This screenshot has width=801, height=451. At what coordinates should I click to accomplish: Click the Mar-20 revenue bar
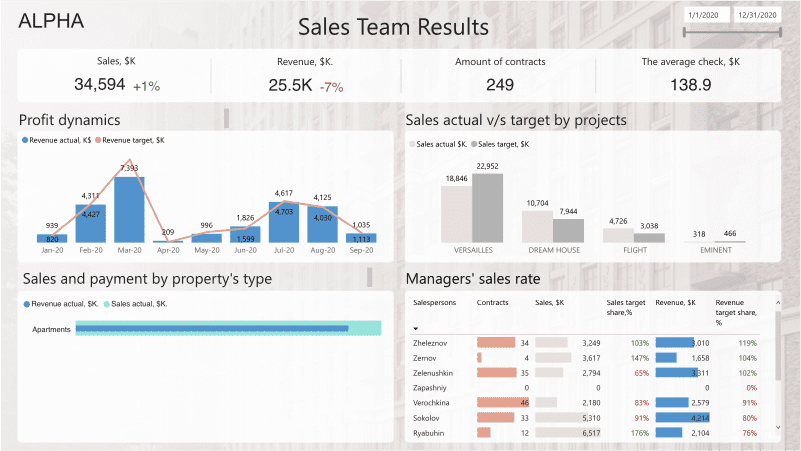129,209
